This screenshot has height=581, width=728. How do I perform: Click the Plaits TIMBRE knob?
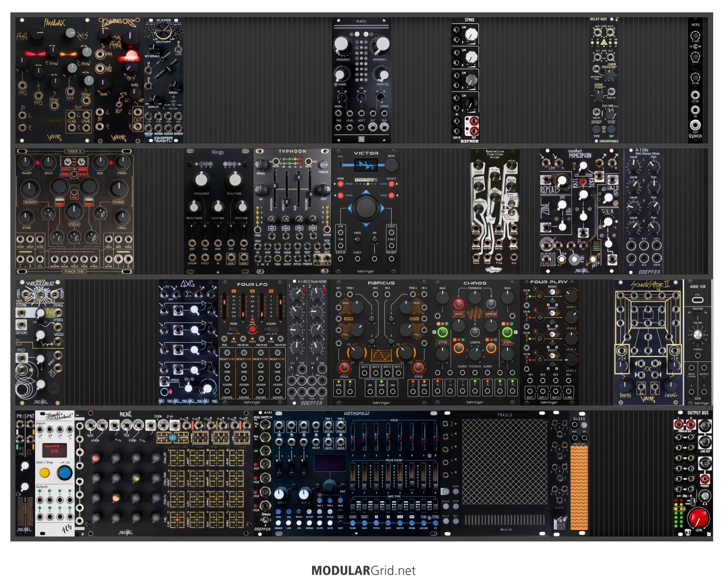click(340, 75)
